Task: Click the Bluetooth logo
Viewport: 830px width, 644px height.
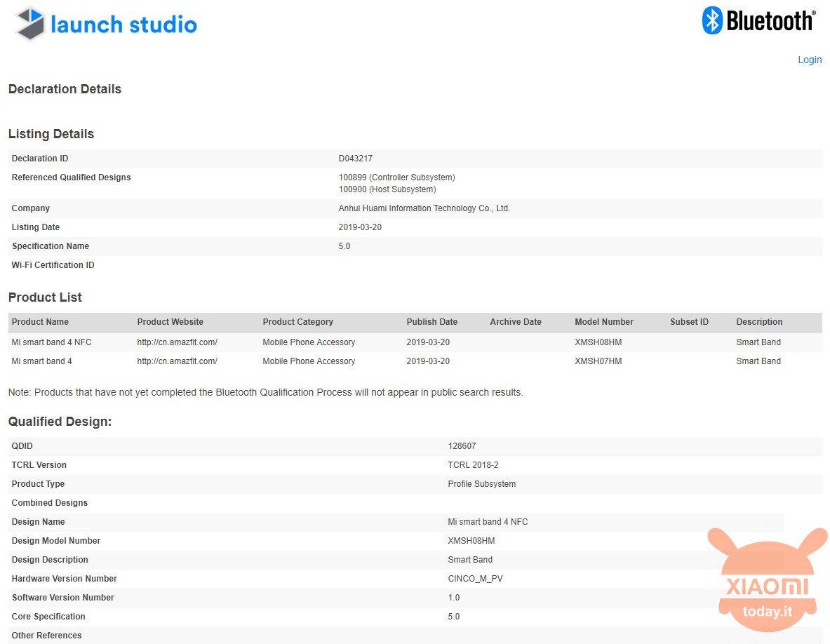Action: (x=758, y=21)
